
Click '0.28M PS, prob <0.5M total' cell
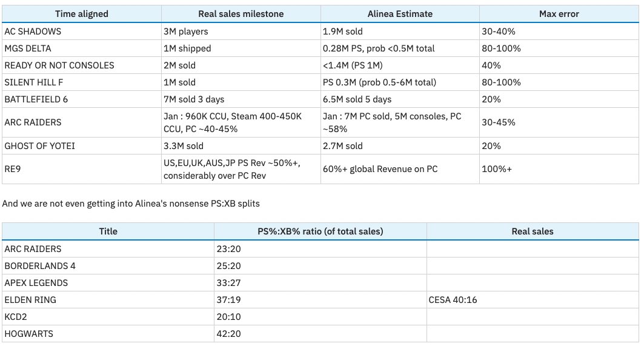400,48
